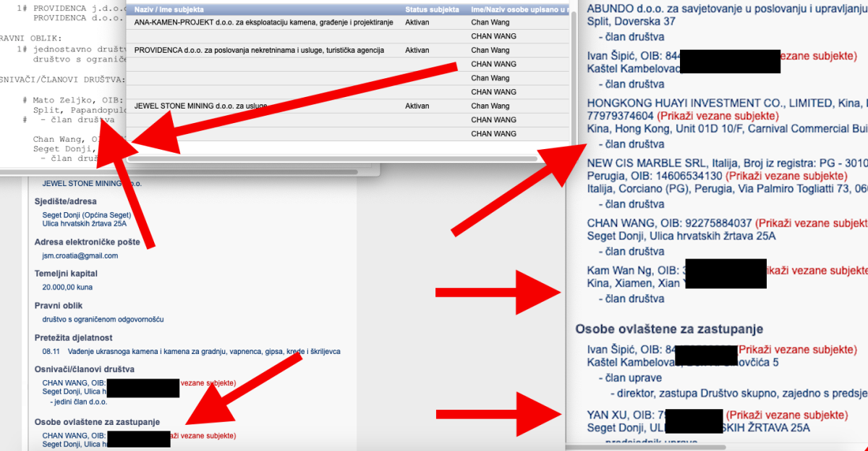Click the 'PROVIDENCA j.d.o.o' line in the text window
868x451 pixels.
click(79, 8)
